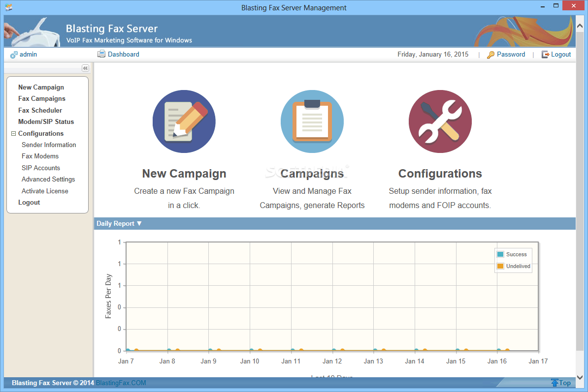The width and height of the screenshot is (588, 392).
Task: Open Modem/SIP Status in the sidebar
Action: [x=46, y=121]
